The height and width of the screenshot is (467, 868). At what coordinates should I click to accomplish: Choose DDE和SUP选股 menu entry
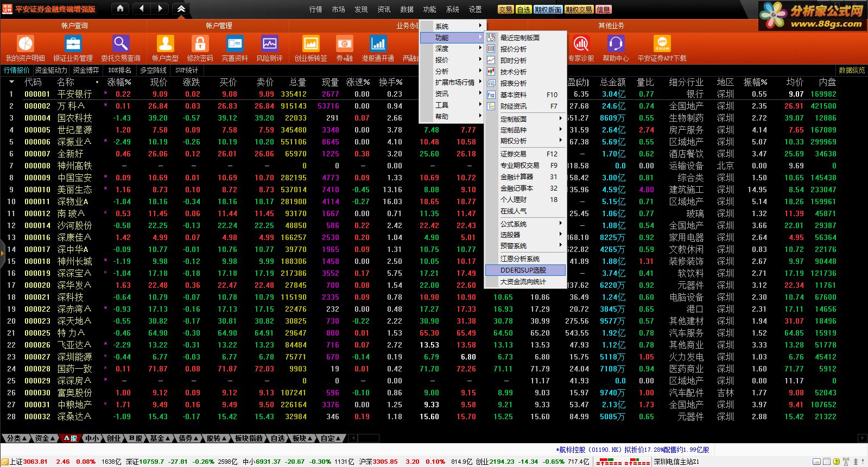point(525,270)
